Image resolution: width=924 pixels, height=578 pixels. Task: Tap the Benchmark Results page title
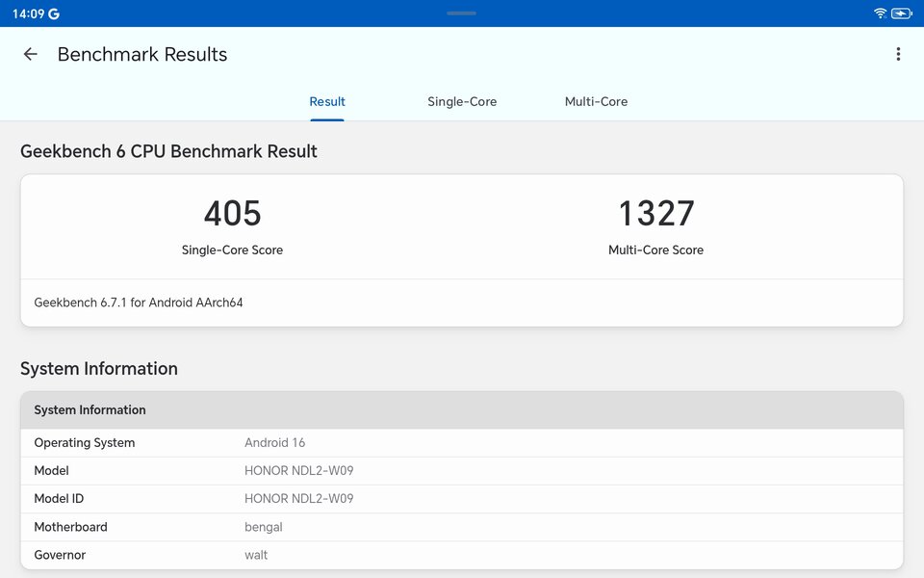[x=142, y=54]
